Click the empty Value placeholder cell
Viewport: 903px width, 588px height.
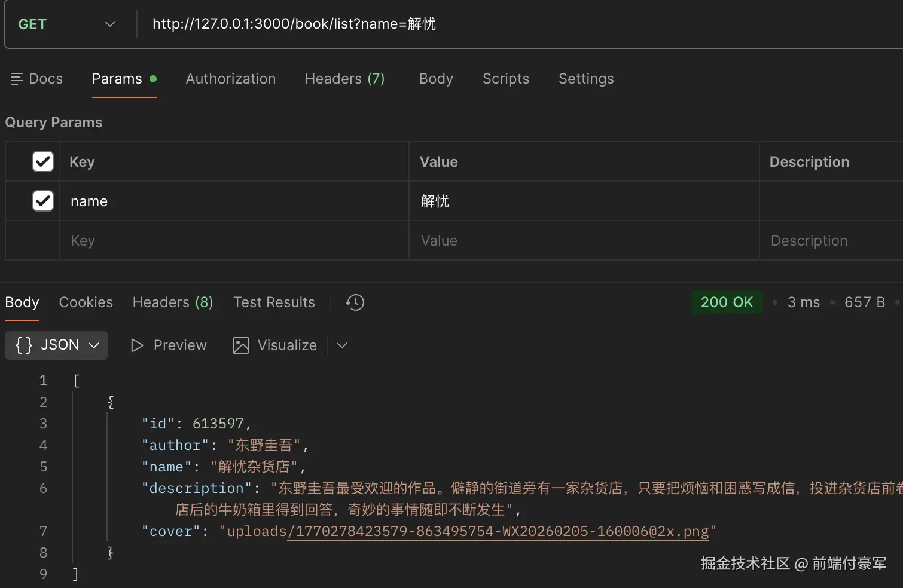584,241
